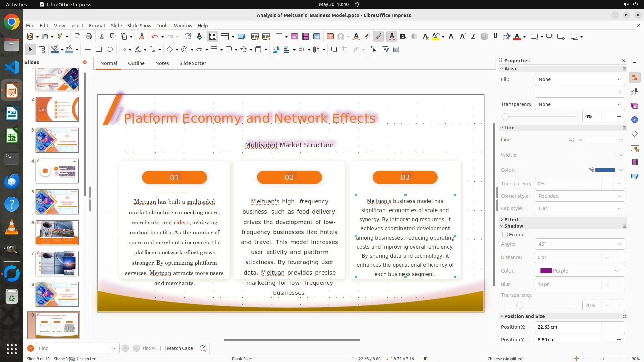Screen dimensions: 644x362
Task: Click the Export as PDF icon
Action: [x=77, y=37]
